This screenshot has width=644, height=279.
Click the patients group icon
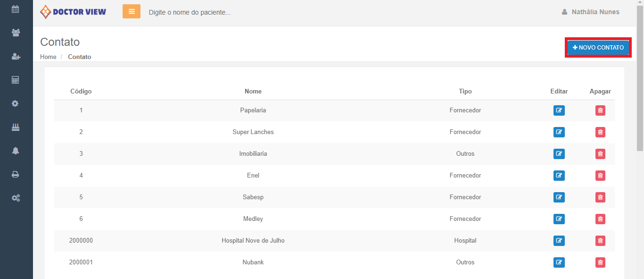tap(16, 33)
